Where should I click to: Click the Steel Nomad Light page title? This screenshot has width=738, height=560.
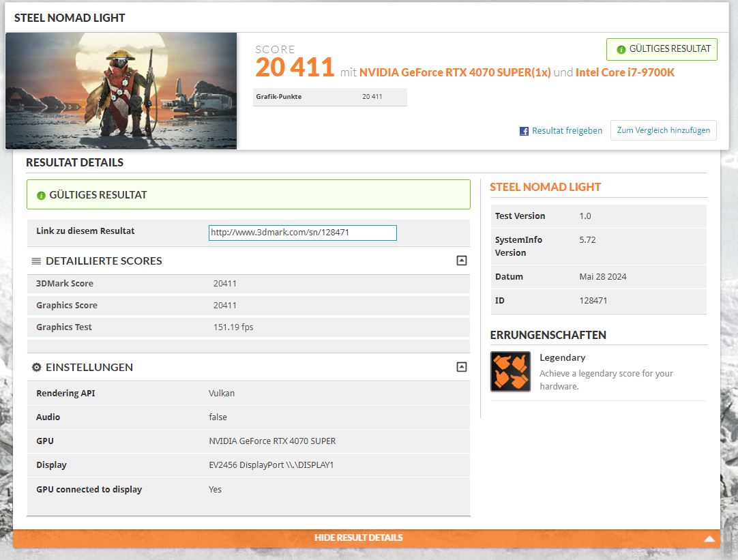click(70, 18)
